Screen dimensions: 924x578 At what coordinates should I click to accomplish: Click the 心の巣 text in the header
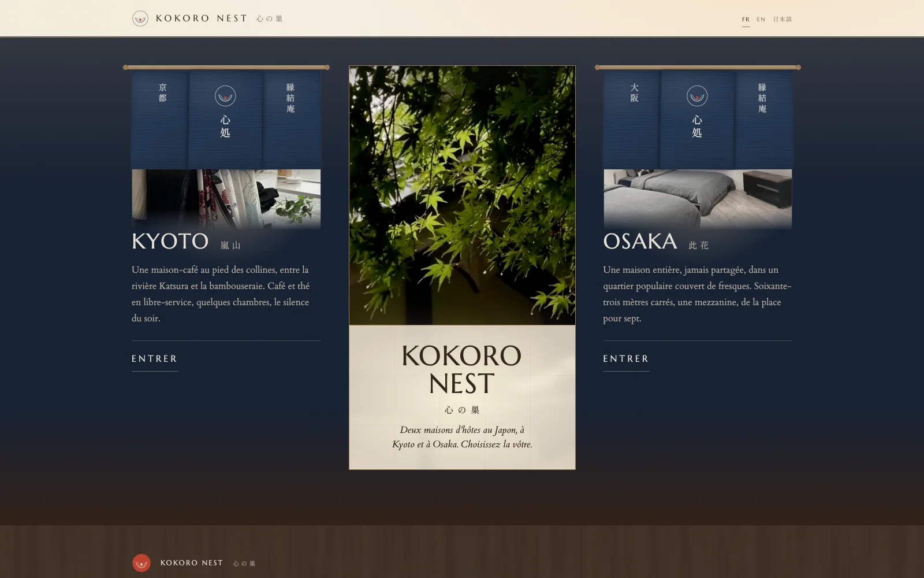(x=270, y=19)
